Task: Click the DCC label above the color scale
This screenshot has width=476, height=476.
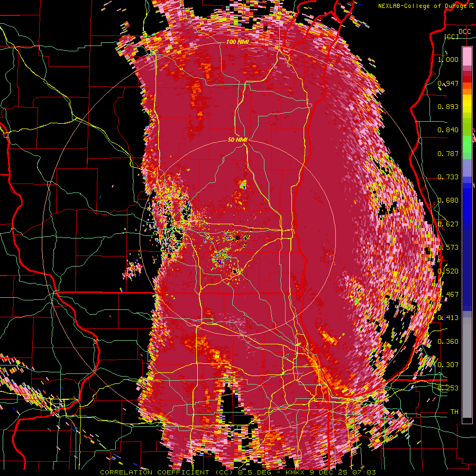Action: (464, 32)
